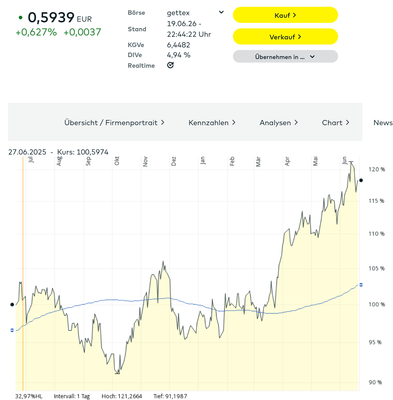The image size is (393, 400).
Task: Click the Stand date 19.06.26
Action: point(182,24)
